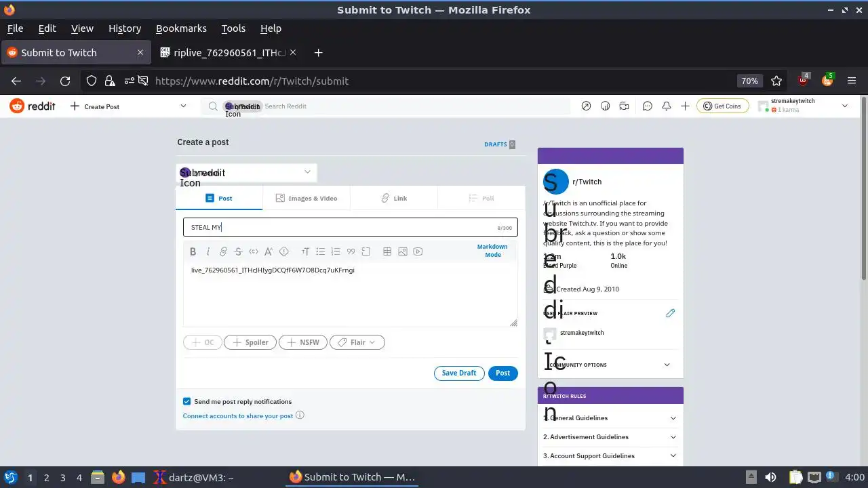This screenshot has height=488, width=868.
Task: Reload the page in Firefox
Action: click(x=65, y=81)
